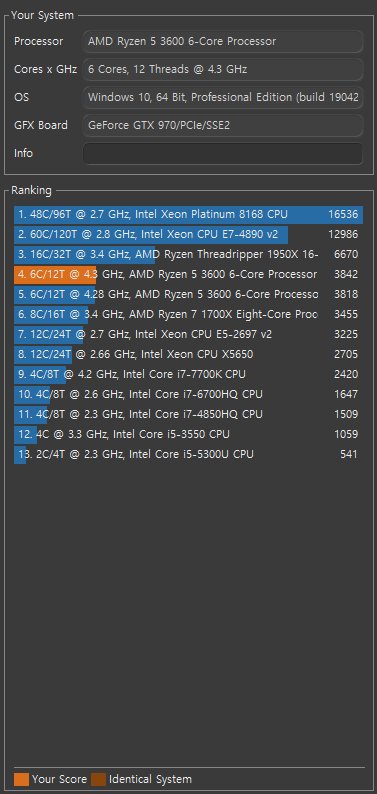Select the Core i5-5300U ranking row

pyautogui.click(x=188, y=454)
